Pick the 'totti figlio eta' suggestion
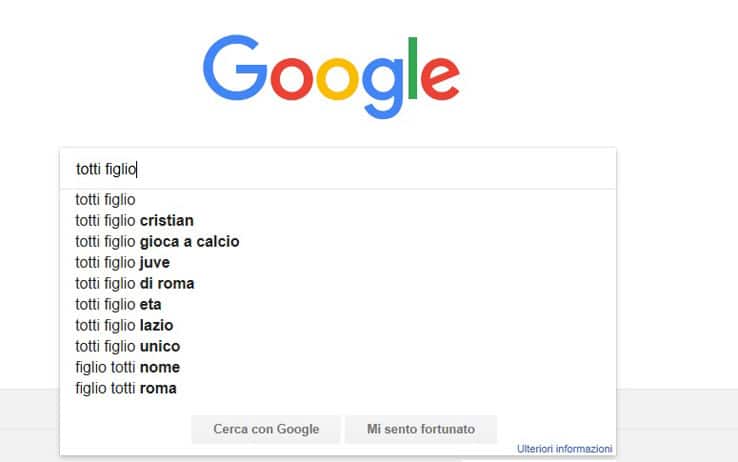738x462 pixels. tap(338, 304)
